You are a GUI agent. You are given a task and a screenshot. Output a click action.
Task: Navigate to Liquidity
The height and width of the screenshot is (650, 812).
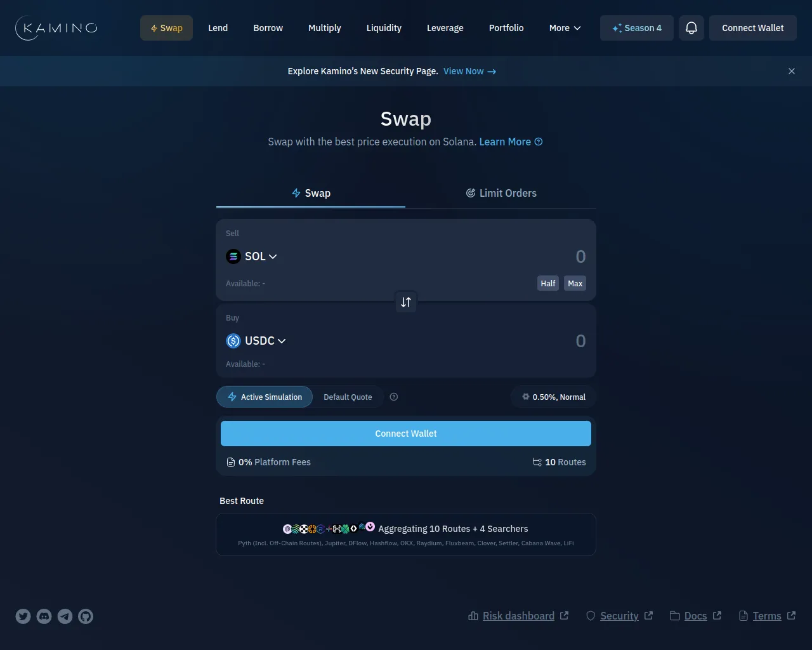pos(384,28)
